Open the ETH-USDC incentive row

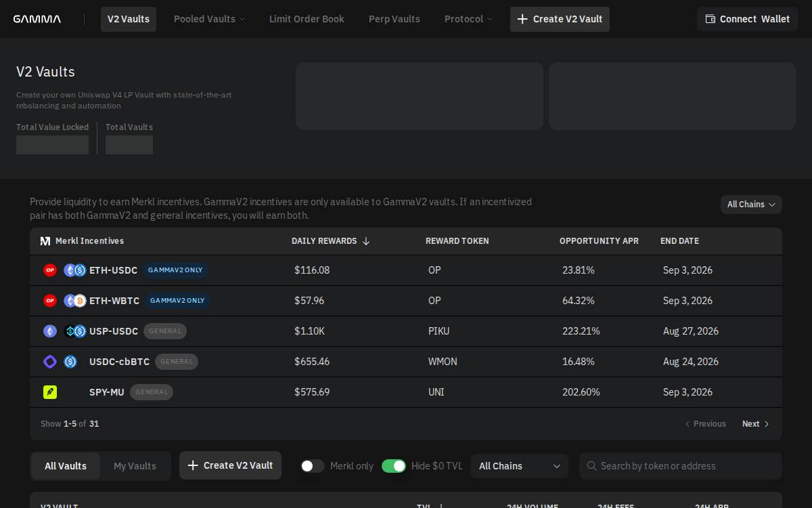[406, 270]
